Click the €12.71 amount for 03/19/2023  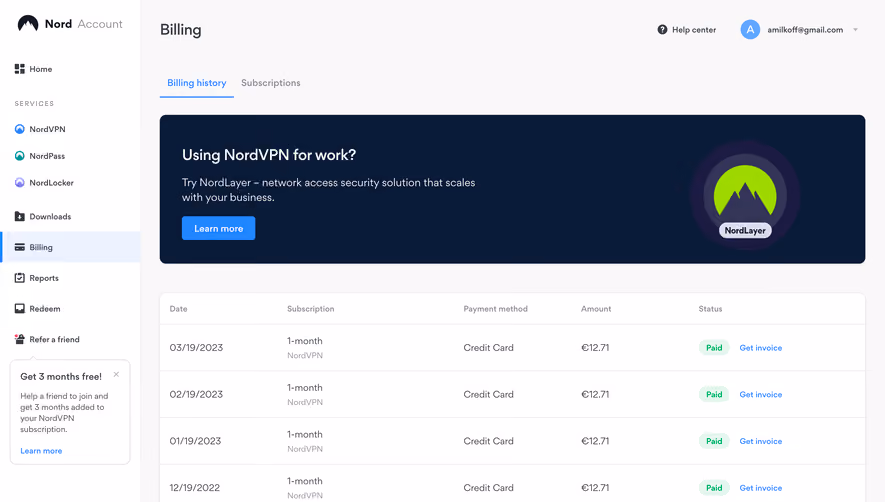[x=595, y=348]
